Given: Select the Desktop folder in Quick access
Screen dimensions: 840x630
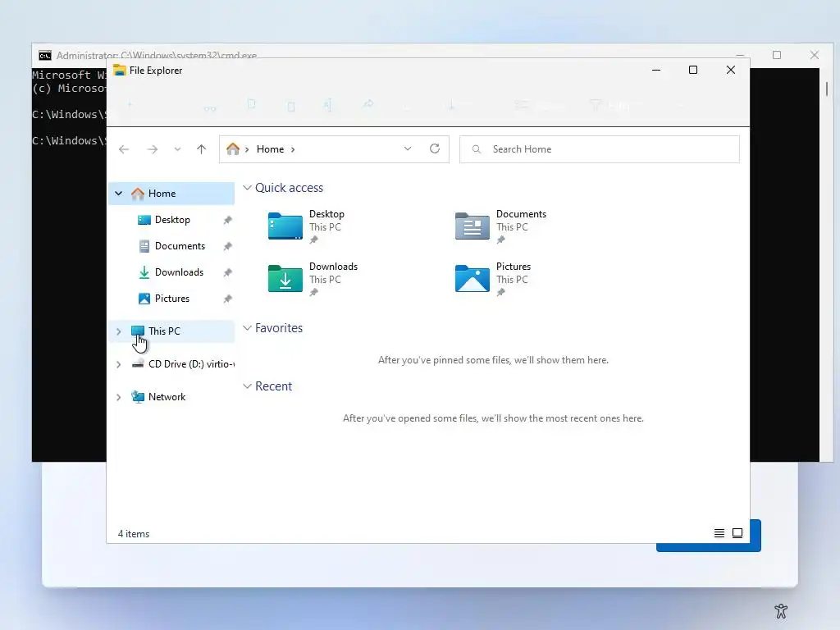Looking at the screenshot, I should (x=308, y=226).
